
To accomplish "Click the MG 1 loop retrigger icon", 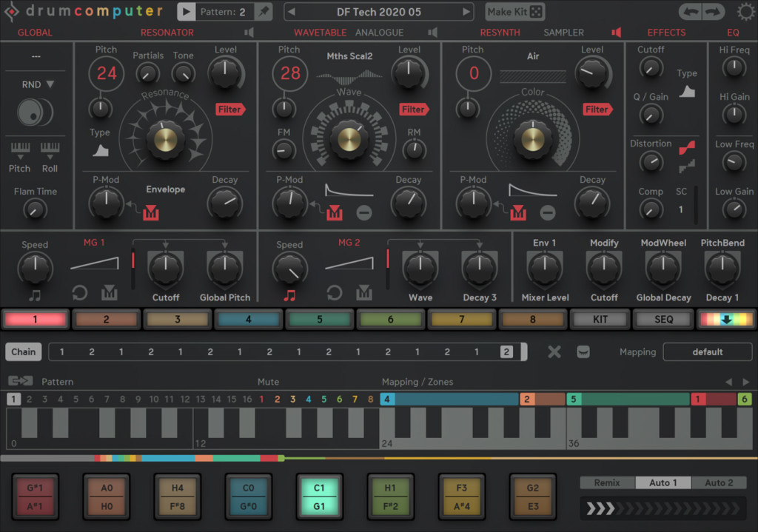I will pyautogui.click(x=80, y=294).
